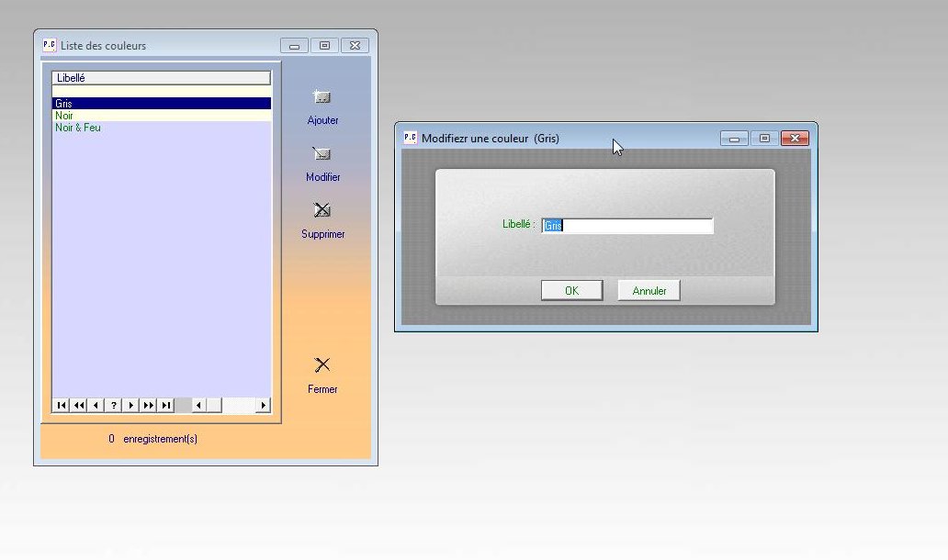Skip forward a page with double right arrows
This screenshot has height=560, width=948.
coord(149,405)
